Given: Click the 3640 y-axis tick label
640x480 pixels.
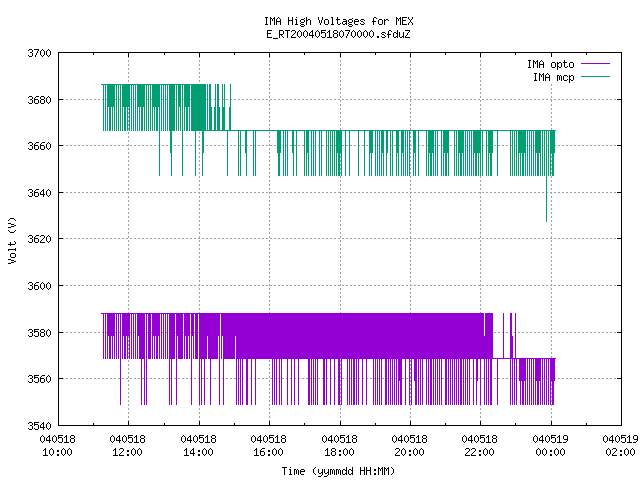Looking at the screenshot, I should (x=39, y=193).
